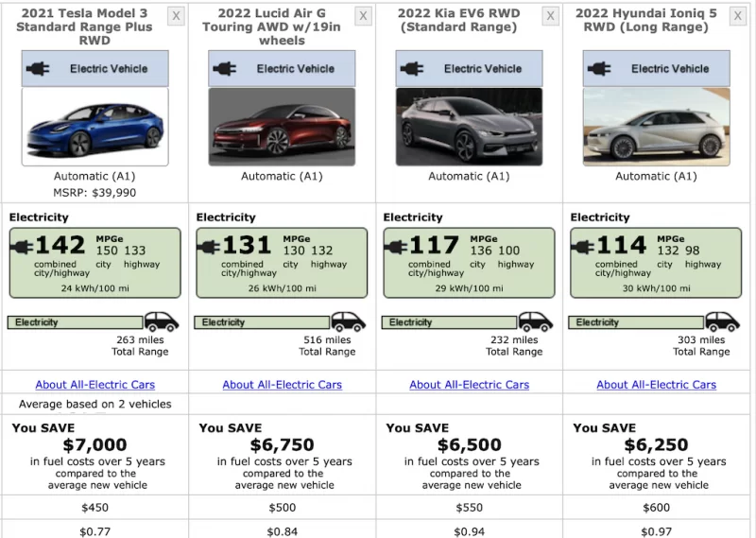The width and height of the screenshot is (756, 538).
Task: Remove the Tesla Model 3 column
Action: pyautogui.click(x=176, y=16)
